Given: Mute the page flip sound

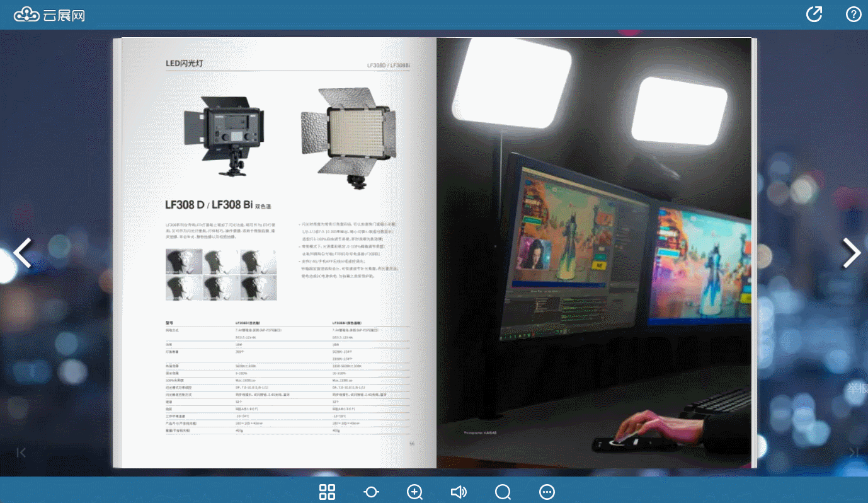Looking at the screenshot, I should [459, 492].
